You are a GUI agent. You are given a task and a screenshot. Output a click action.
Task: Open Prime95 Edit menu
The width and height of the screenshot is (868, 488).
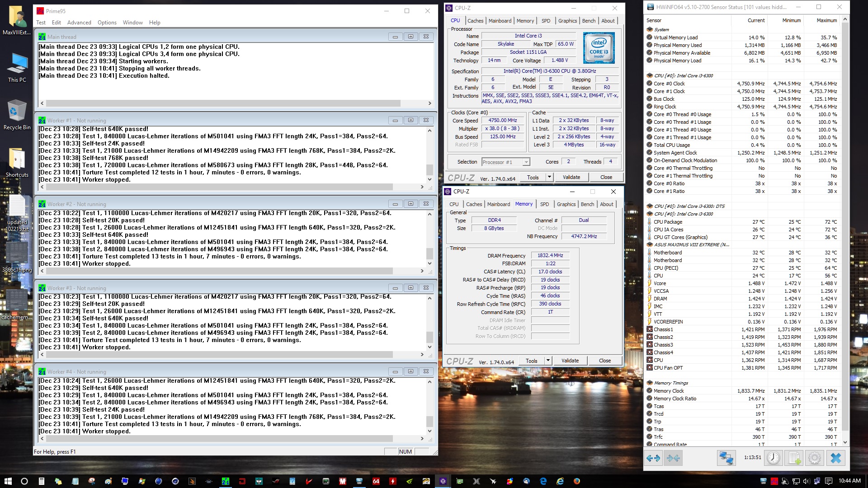(x=56, y=22)
